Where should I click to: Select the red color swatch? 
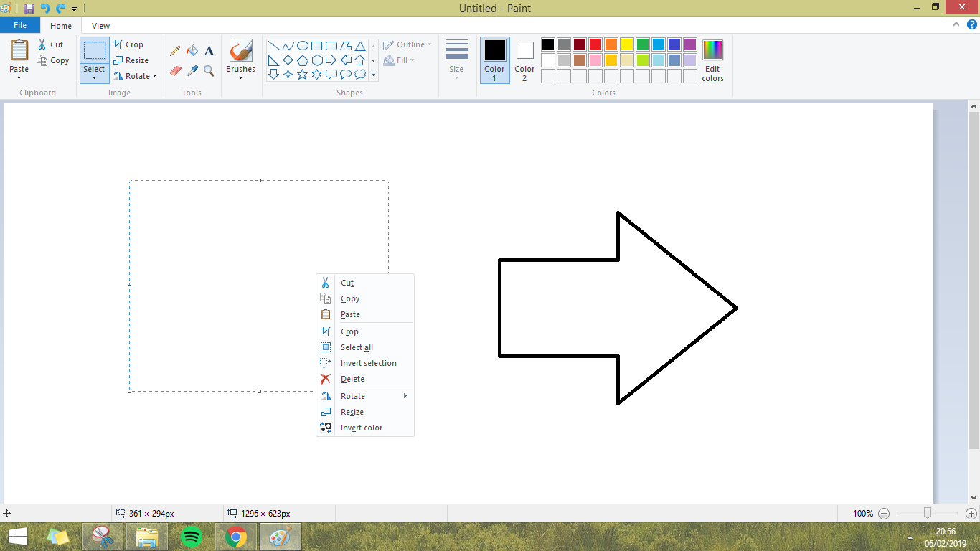(x=595, y=44)
